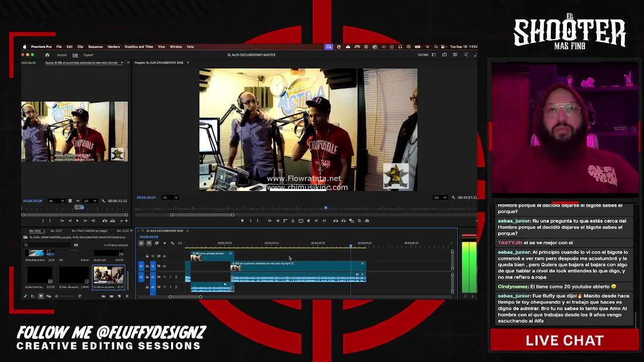Click Insert button in Source monitor
This screenshot has height=362, width=644.
point(105,221)
